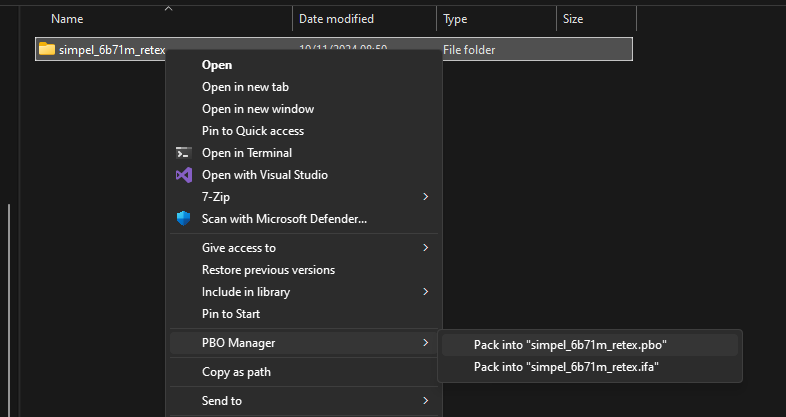Expand the Give access to submenu arrow
Image resolution: width=786 pixels, height=417 pixels.
(x=425, y=248)
